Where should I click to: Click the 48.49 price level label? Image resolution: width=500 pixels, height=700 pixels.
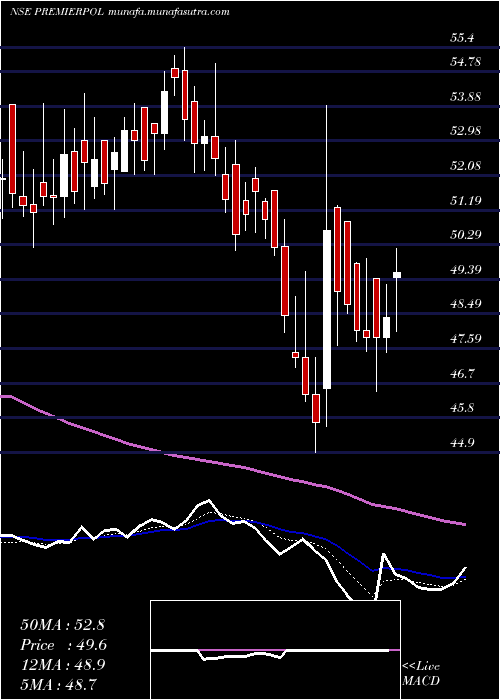[466, 304]
